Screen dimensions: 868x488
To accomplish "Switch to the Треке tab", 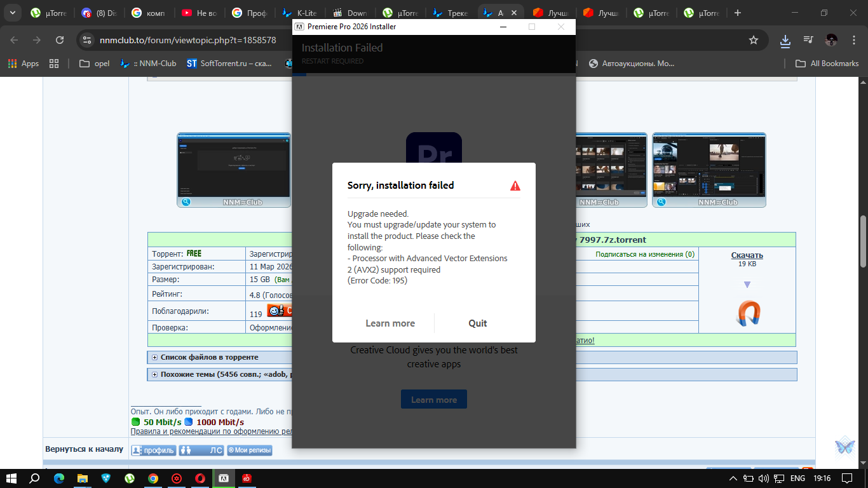I will pos(451,13).
